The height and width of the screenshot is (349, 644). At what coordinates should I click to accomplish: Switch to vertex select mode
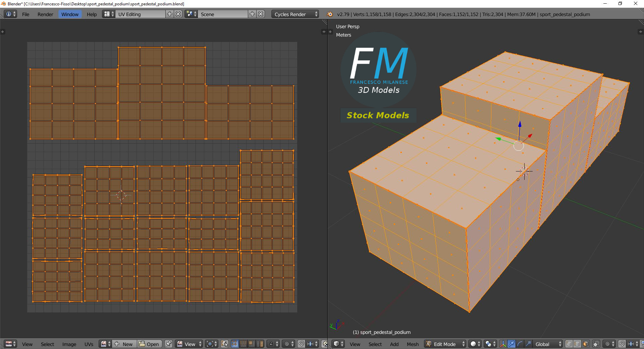(569, 344)
